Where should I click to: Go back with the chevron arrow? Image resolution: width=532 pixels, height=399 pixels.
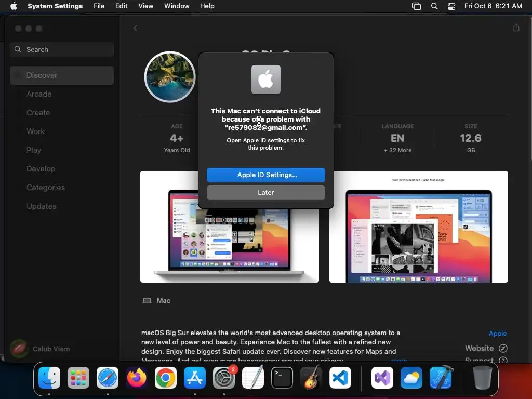pyautogui.click(x=135, y=28)
